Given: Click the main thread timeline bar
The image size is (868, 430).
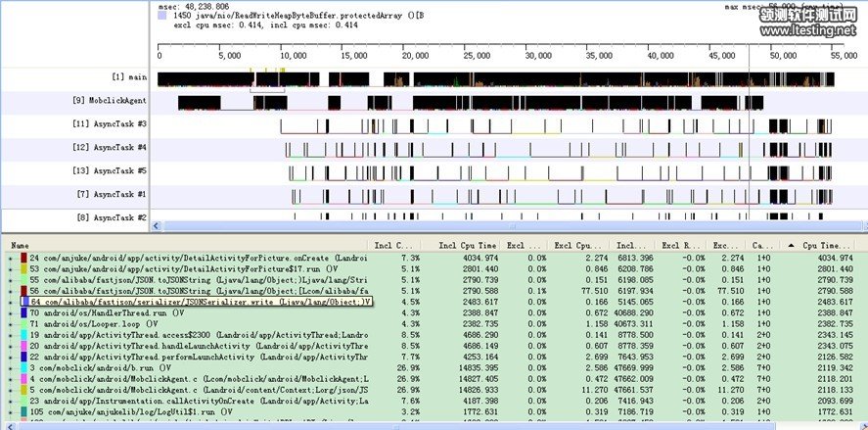Looking at the screenshot, I should 495,79.
